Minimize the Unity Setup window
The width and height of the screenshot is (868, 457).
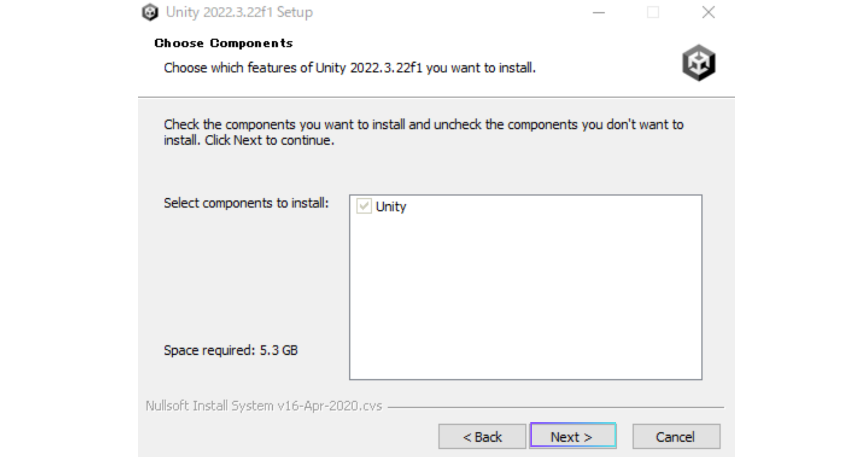point(598,12)
